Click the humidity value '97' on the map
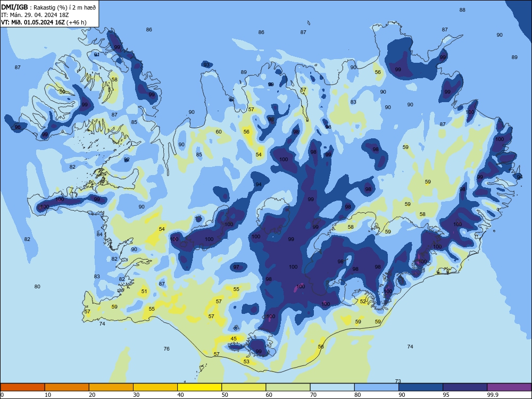The width and height of the screenshot is (532, 399). [x=236, y=267]
